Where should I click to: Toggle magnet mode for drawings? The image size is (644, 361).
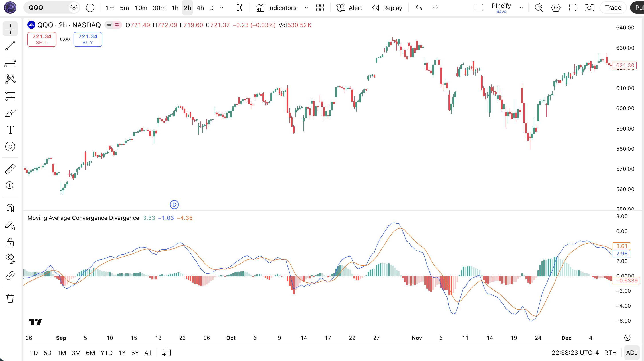tap(10, 208)
